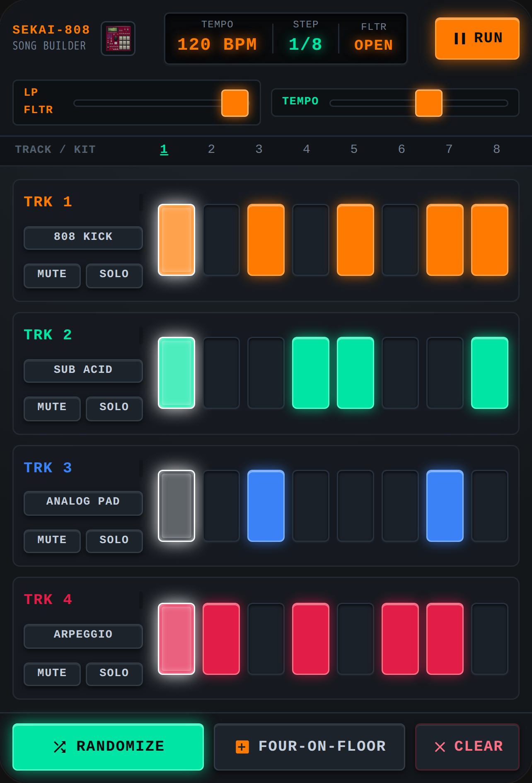The width and height of the screenshot is (532, 783).
Task: Enable TRK 3 step 5 pad
Action: (x=355, y=506)
